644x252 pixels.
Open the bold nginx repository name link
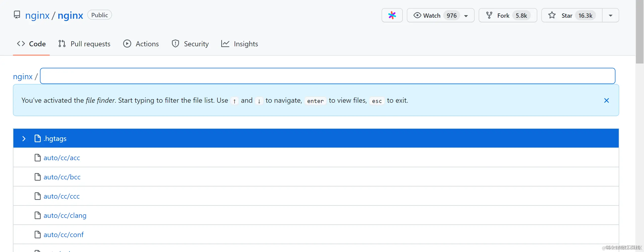[70, 15]
